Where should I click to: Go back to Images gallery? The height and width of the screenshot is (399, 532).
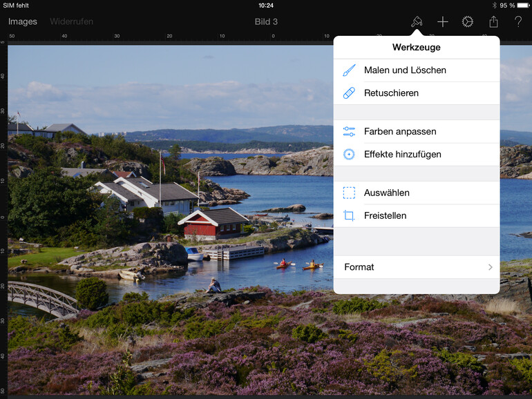click(23, 21)
